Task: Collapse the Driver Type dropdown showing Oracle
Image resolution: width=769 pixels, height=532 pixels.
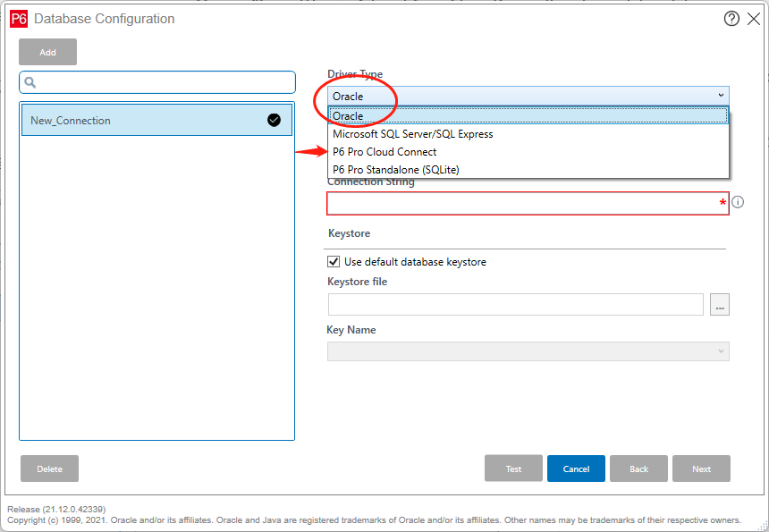Action: (528, 96)
